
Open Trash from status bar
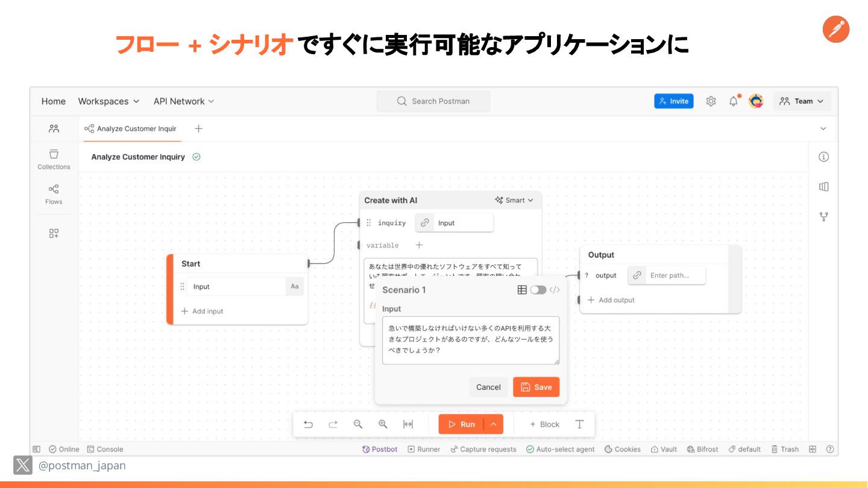coord(784,449)
